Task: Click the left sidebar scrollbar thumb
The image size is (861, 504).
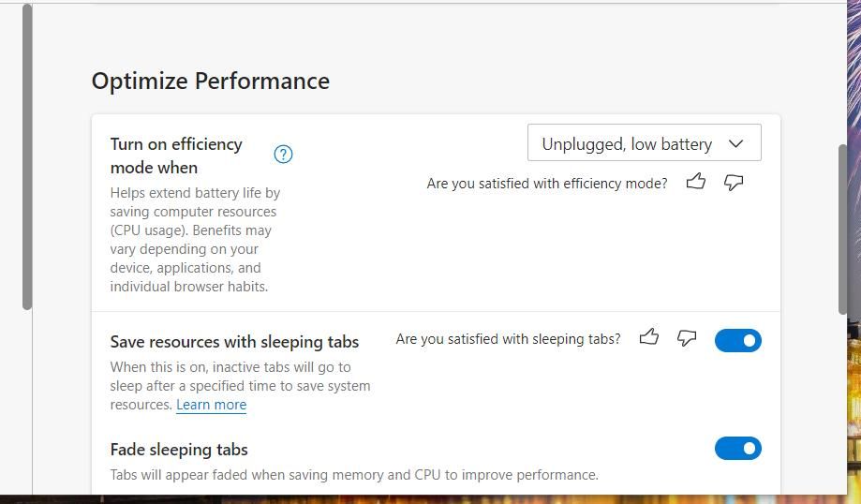Action: click(x=27, y=156)
